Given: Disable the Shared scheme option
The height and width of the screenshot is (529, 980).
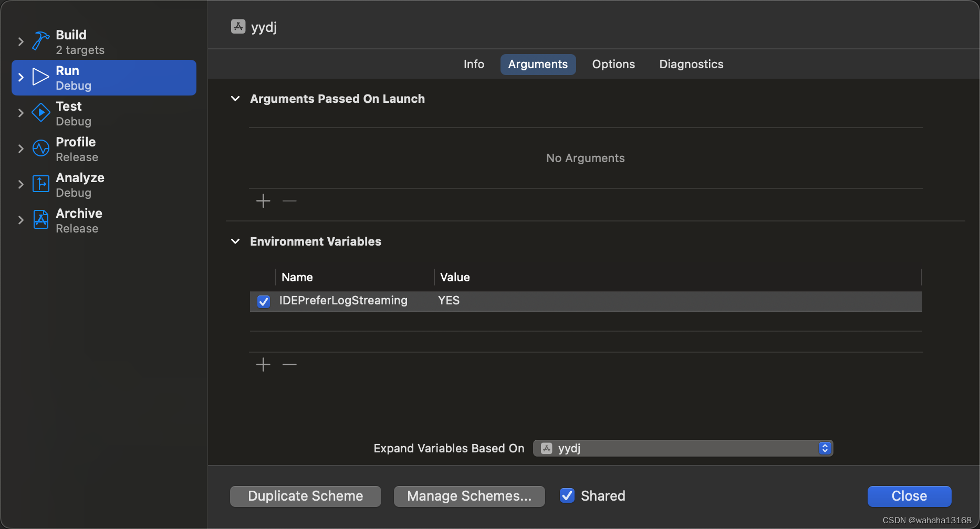Looking at the screenshot, I should click(567, 495).
